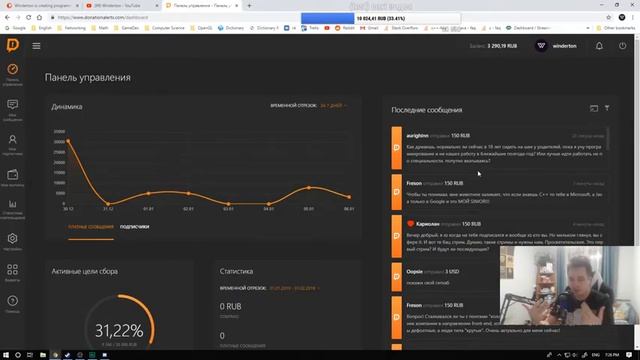Select the subscribers chart tab

(134, 227)
